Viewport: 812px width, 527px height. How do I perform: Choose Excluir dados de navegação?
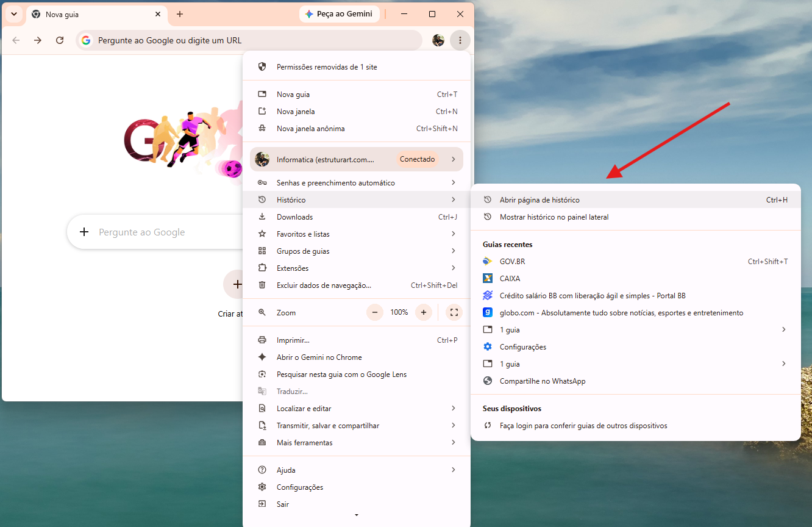(x=357, y=285)
